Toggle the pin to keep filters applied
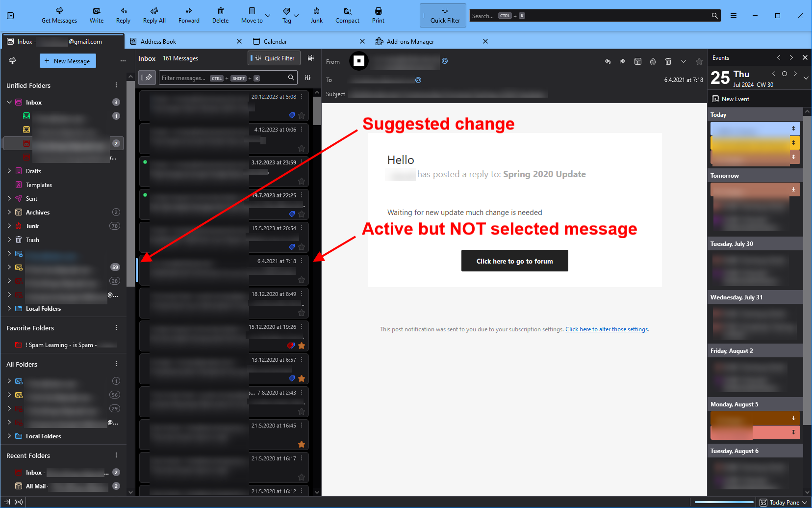This screenshot has width=812, height=508. coord(148,78)
